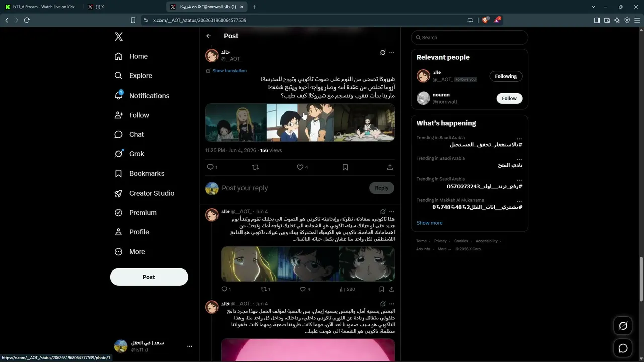Viewport: 644px width, 362px height.
Task: Repost the main post
Action: point(255,167)
